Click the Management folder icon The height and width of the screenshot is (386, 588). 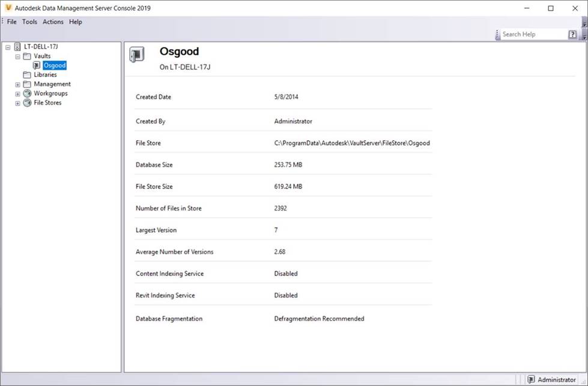(x=27, y=84)
